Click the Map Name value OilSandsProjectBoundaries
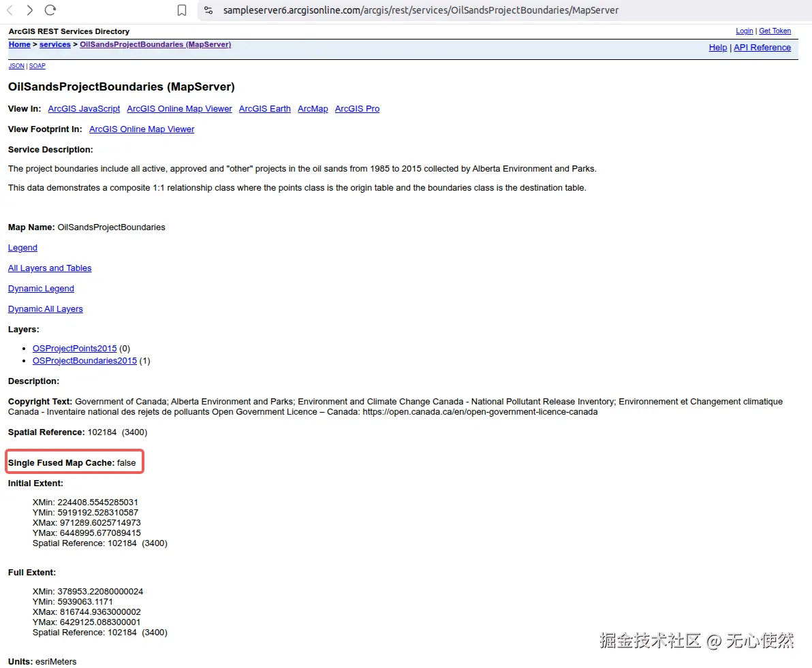The width and height of the screenshot is (812, 668). (x=111, y=227)
